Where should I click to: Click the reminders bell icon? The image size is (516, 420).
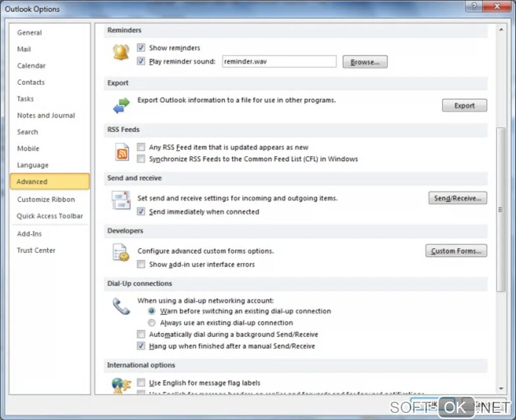click(x=120, y=53)
